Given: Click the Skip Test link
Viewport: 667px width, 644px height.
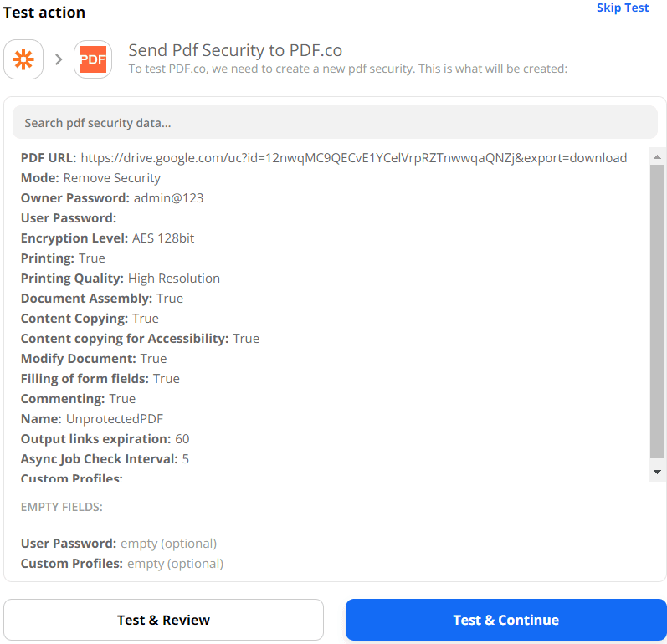Looking at the screenshot, I should click(x=622, y=8).
